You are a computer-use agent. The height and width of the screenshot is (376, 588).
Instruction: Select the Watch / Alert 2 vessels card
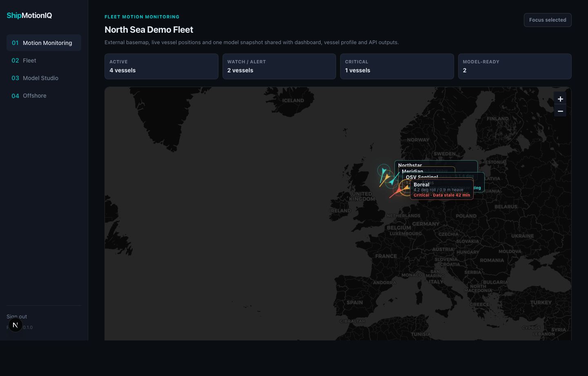279,66
